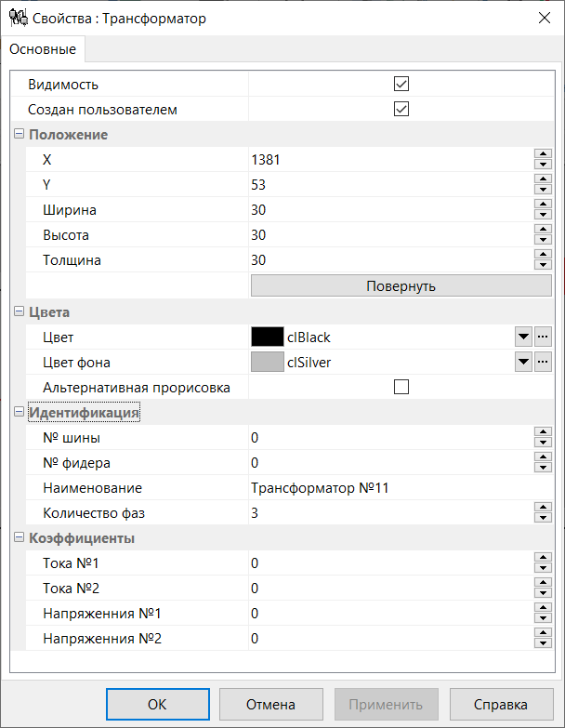Increase the № фидера value
Image resolution: width=565 pixels, height=728 pixels.
[544, 457]
